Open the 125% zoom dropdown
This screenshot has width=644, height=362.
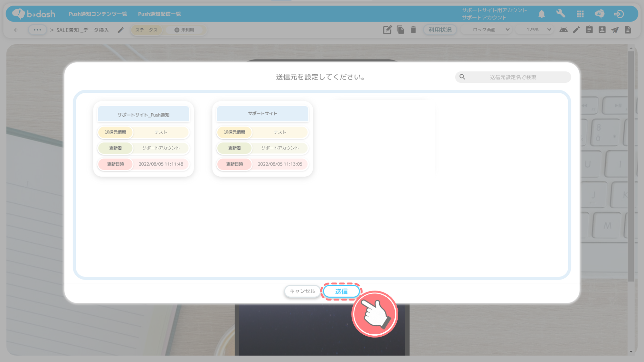click(538, 30)
